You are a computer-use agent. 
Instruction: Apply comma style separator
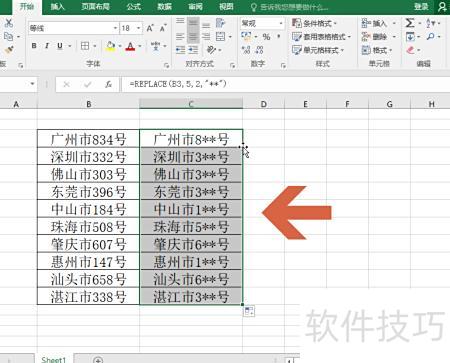(279, 36)
